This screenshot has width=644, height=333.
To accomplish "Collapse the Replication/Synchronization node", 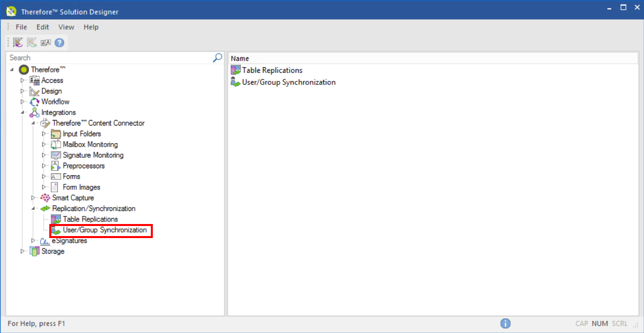I will pyautogui.click(x=33, y=208).
